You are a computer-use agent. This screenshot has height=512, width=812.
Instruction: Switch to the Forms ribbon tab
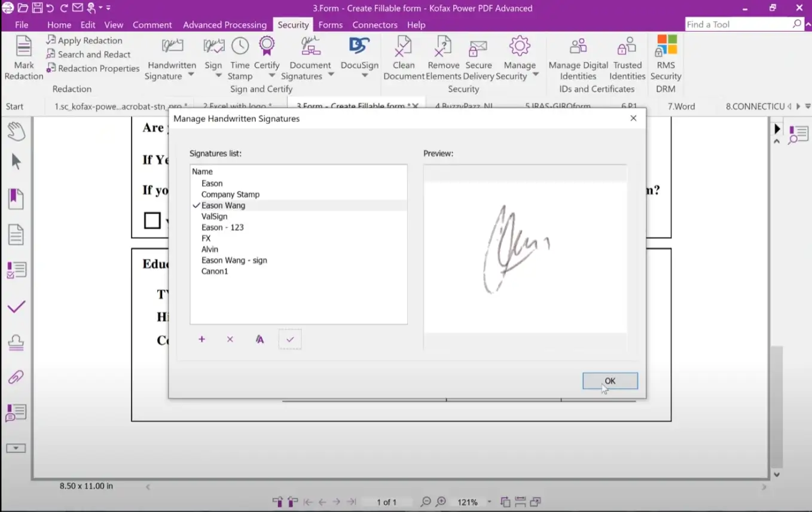point(330,25)
